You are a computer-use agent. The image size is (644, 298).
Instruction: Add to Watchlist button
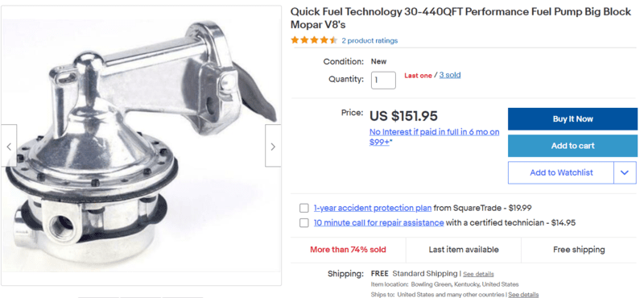click(561, 172)
